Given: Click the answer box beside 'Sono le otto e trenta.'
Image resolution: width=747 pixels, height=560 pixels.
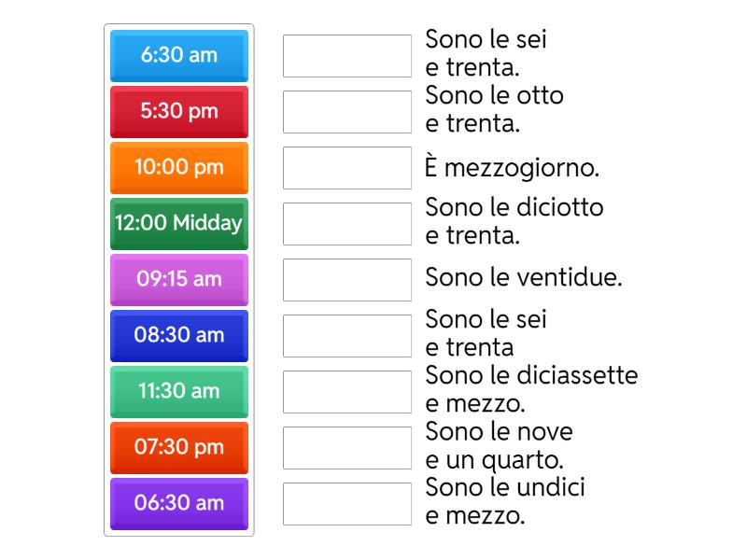Looking at the screenshot, I should [x=346, y=111].
